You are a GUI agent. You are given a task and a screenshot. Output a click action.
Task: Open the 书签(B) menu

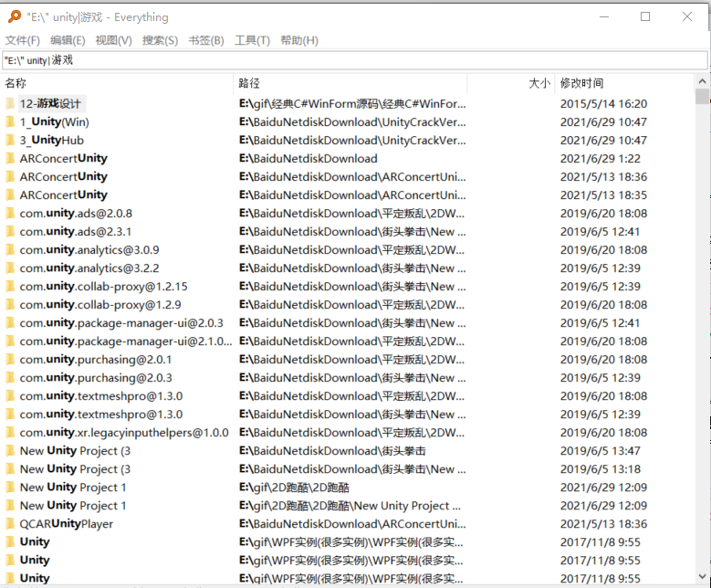[x=206, y=40]
